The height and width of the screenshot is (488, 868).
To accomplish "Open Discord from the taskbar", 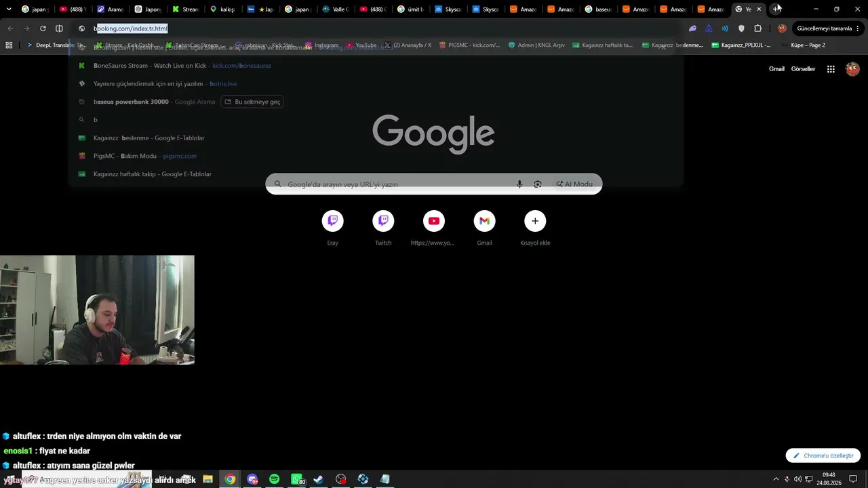I will [x=252, y=479].
